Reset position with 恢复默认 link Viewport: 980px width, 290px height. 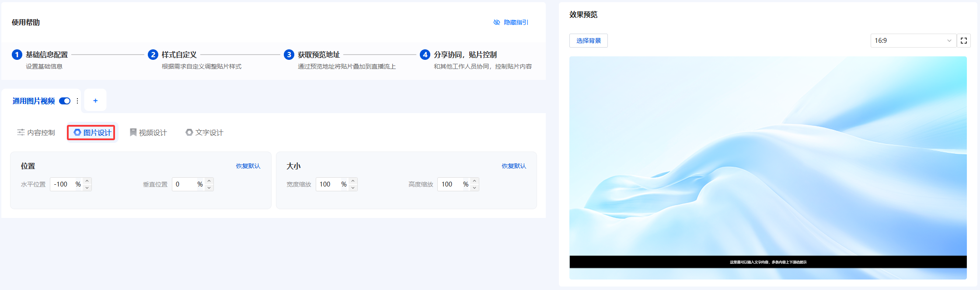[248, 166]
